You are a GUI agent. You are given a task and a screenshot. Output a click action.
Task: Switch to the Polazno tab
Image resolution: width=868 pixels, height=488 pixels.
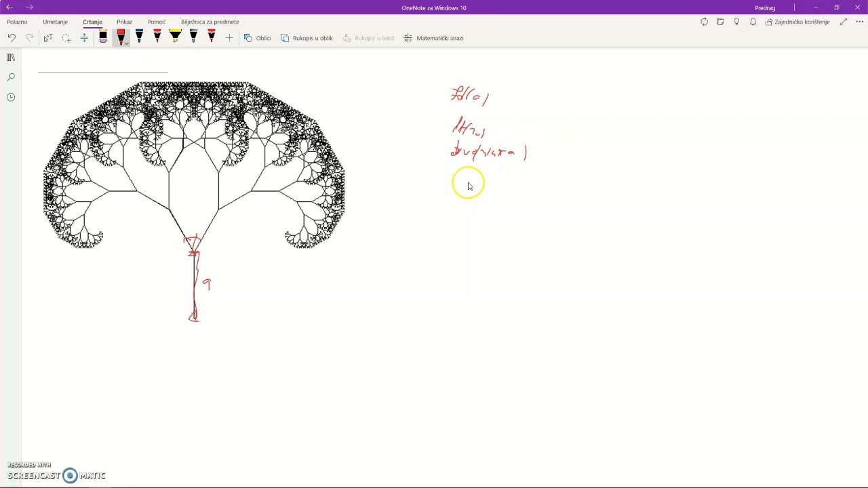(17, 22)
